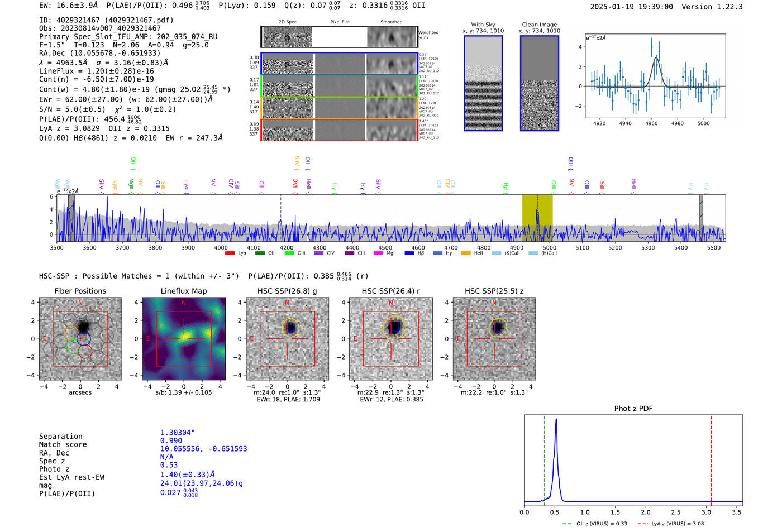Click the ID 4029321467 text line
Screen dimensions: 782x532
106,20
